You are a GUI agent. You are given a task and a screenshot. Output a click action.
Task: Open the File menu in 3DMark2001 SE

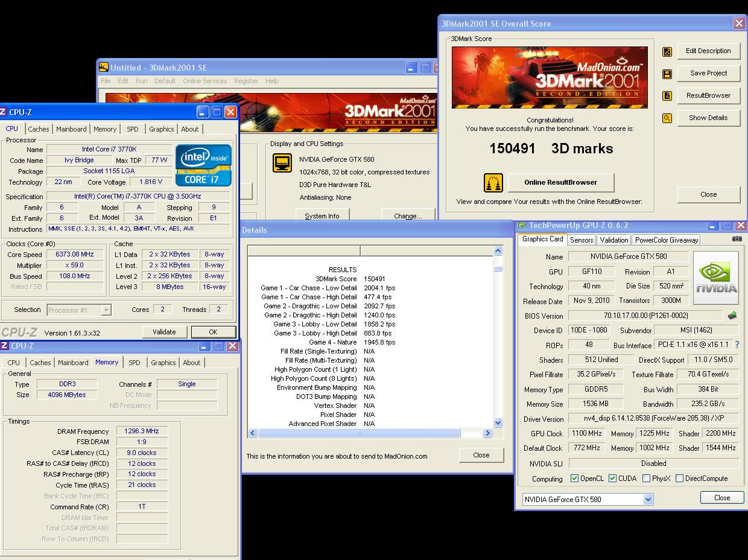[106, 81]
